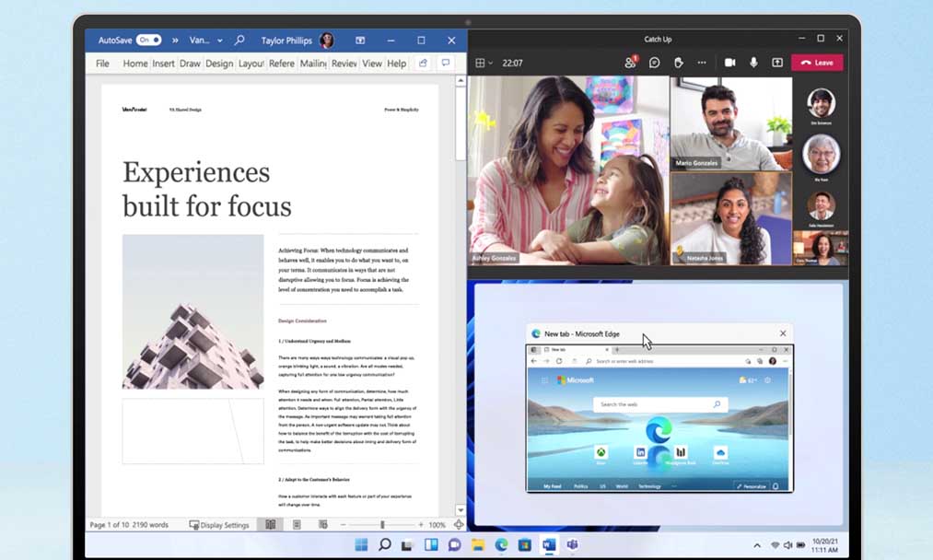Open the Help ribbon tab
The height and width of the screenshot is (560, 933).
(x=396, y=63)
